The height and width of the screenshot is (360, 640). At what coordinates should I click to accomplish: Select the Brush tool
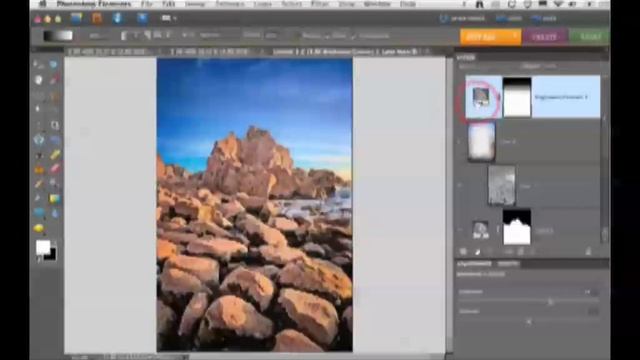point(38,184)
